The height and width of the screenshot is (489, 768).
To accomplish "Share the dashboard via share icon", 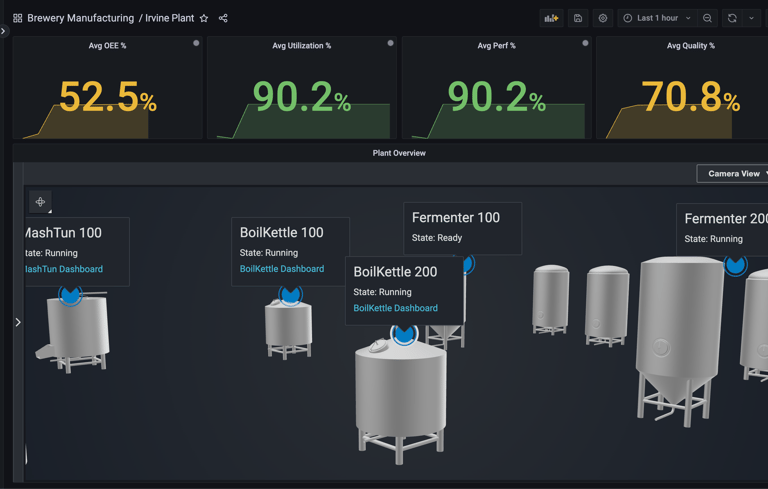I will coord(223,18).
